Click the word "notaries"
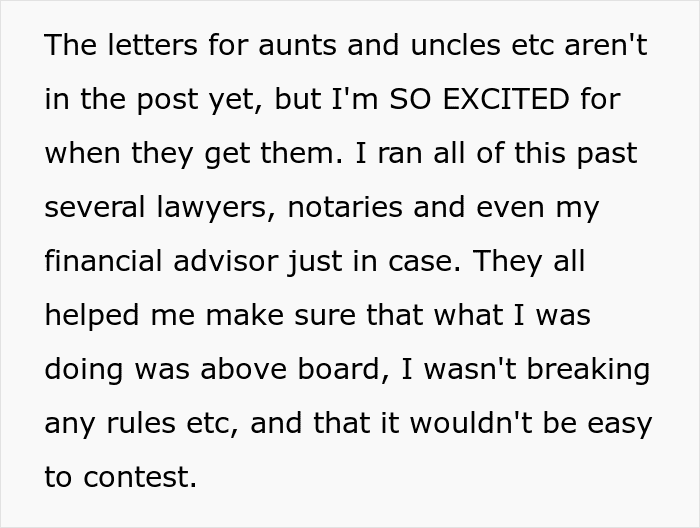Screen dimensions: 700x528 pyautogui.click(x=360, y=207)
